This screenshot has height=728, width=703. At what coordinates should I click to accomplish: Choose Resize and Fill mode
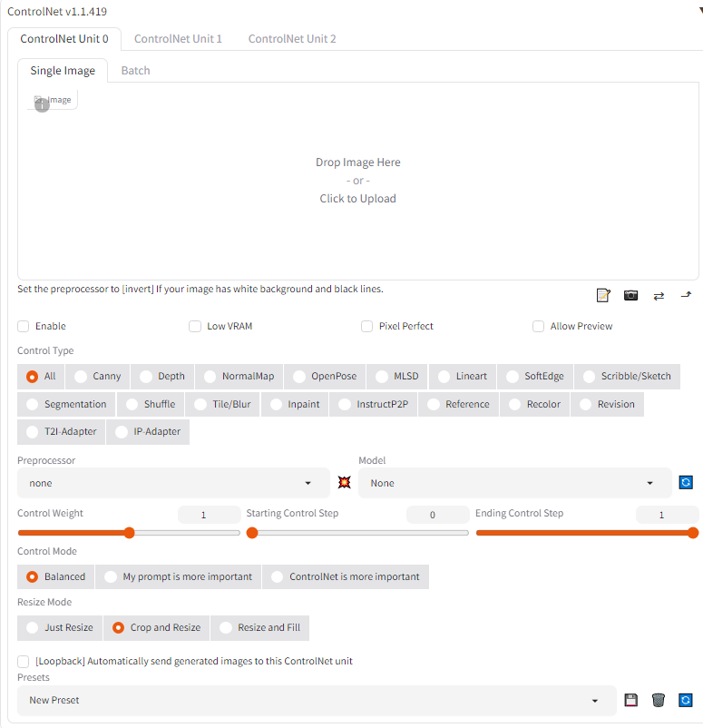(259, 628)
